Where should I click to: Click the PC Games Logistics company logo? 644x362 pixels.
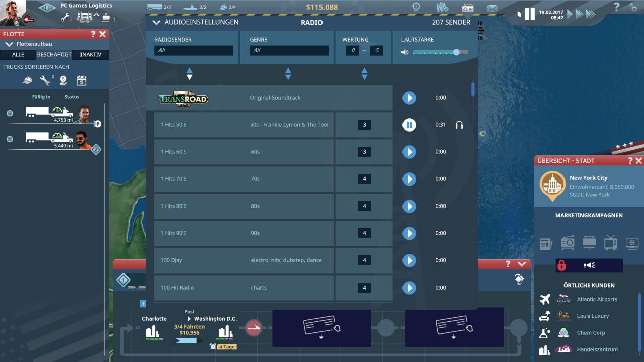click(47, 8)
